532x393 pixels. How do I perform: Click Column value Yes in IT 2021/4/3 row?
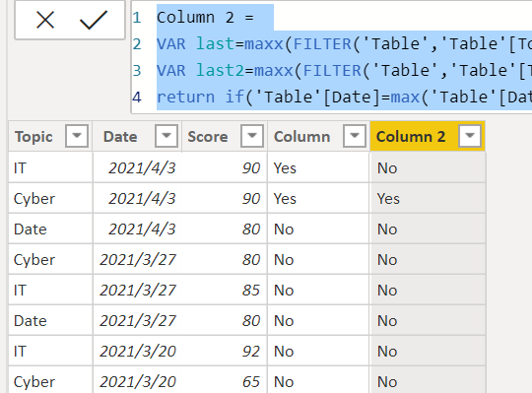[285, 168]
